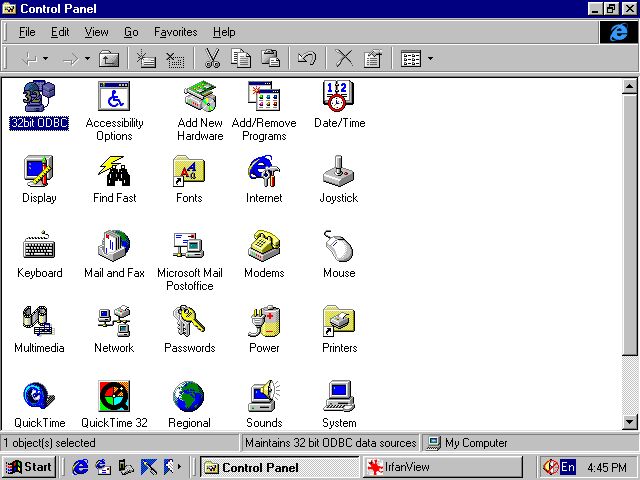Image resolution: width=640 pixels, height=480 pixels.
Task: Open the Fonts folder shortcut
Action: pyautogui.click(x=189, y=180)
